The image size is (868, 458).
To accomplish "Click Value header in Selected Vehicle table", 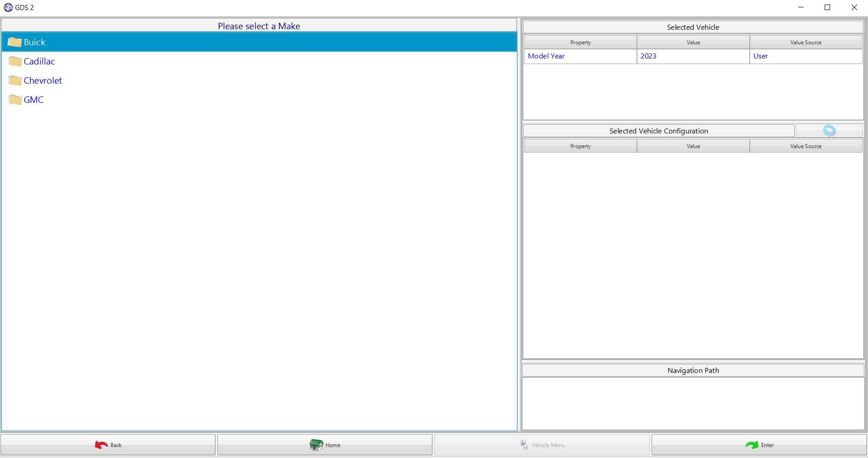I will click(x=693, y=43).
